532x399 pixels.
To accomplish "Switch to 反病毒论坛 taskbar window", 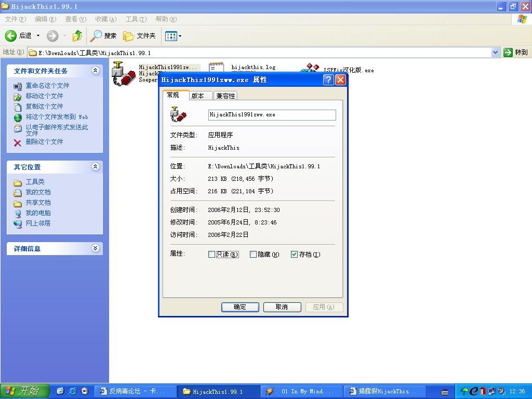I will coord(135,392).
